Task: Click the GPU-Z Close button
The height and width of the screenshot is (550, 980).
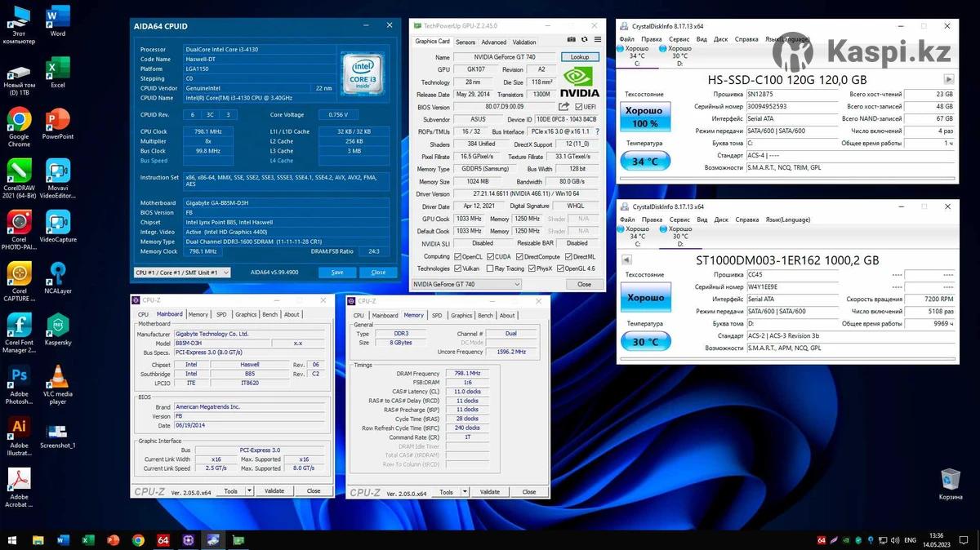Action: (x=585, y=284)
